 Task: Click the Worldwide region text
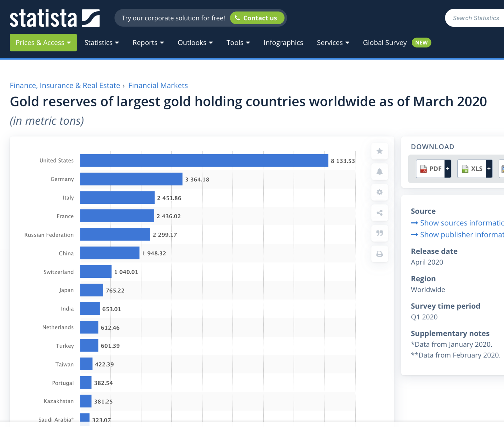coord(428,290)
